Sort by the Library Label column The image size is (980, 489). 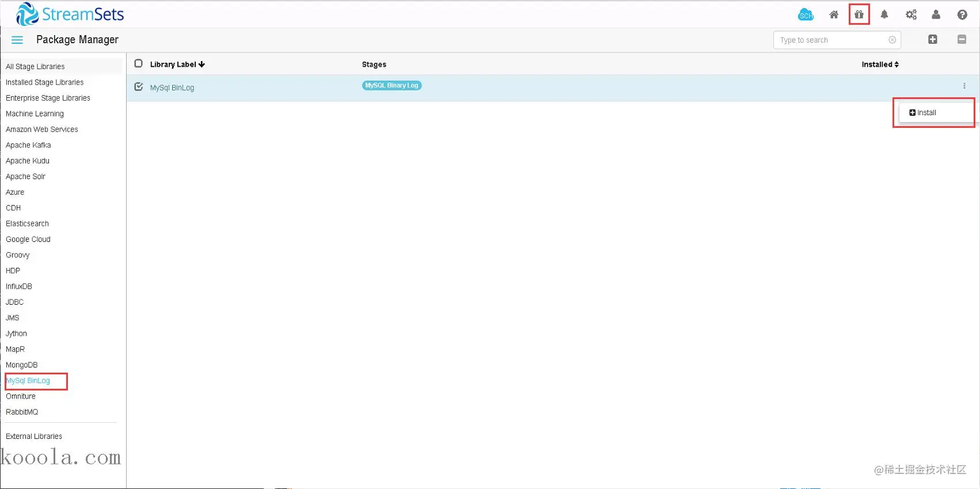(177, 65)
